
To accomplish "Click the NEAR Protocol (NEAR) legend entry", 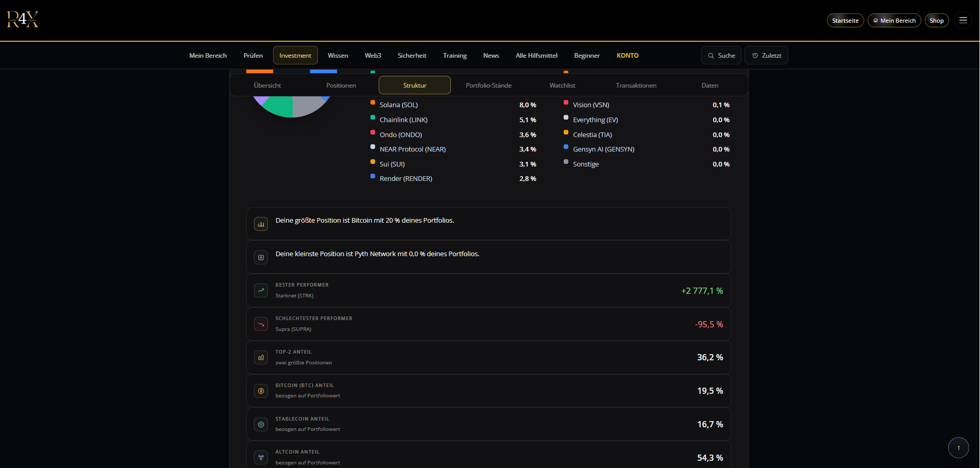I will (413, 149).
